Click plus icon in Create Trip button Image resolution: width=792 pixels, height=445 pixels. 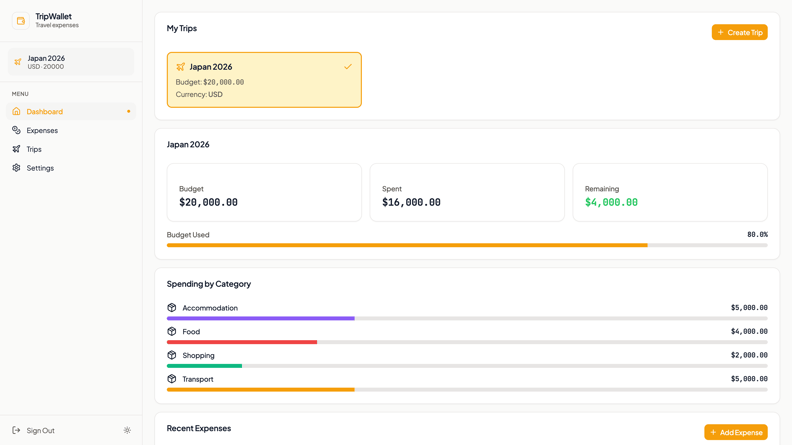coord(721,32)
